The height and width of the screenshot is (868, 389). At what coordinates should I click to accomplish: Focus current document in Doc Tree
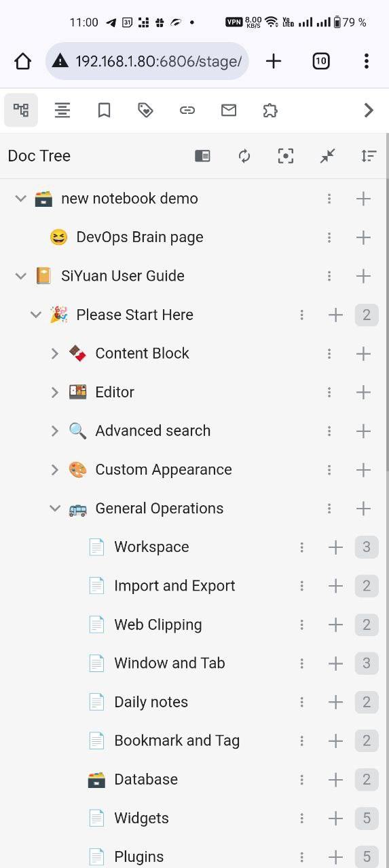pyautogui.click(x=286, y=156)
